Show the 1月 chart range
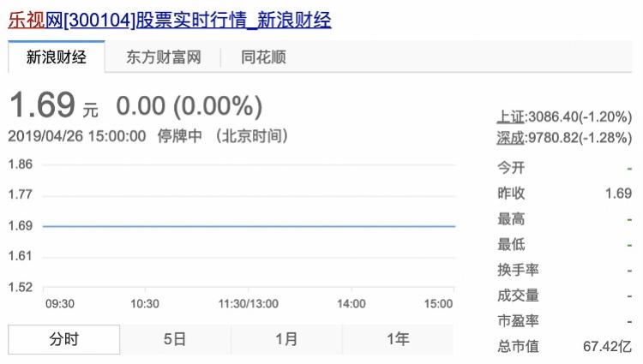643x364 pixels. pyautogui.click(x=286, y=339)
